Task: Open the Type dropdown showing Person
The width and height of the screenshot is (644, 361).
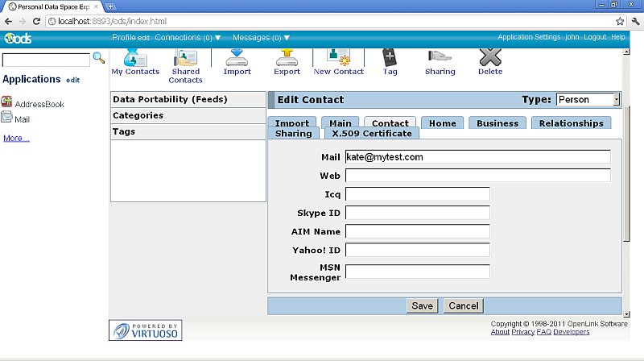Action: (x=588, y=99)
